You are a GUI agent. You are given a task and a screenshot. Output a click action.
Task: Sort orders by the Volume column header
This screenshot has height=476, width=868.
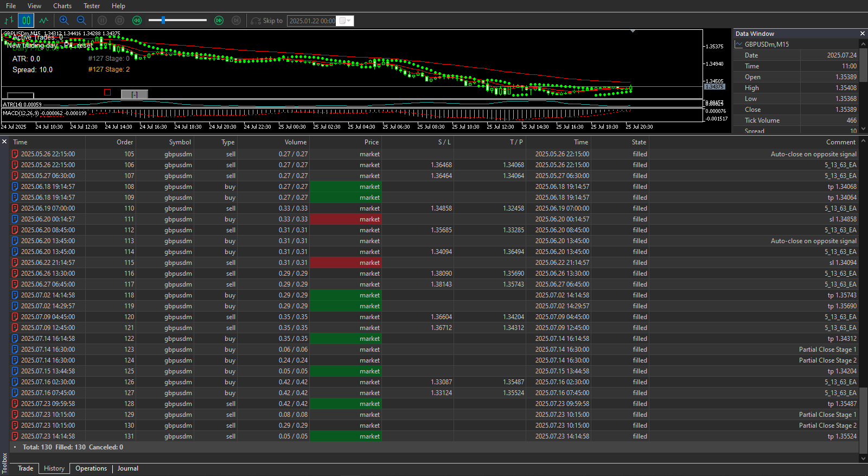(274, 142)
